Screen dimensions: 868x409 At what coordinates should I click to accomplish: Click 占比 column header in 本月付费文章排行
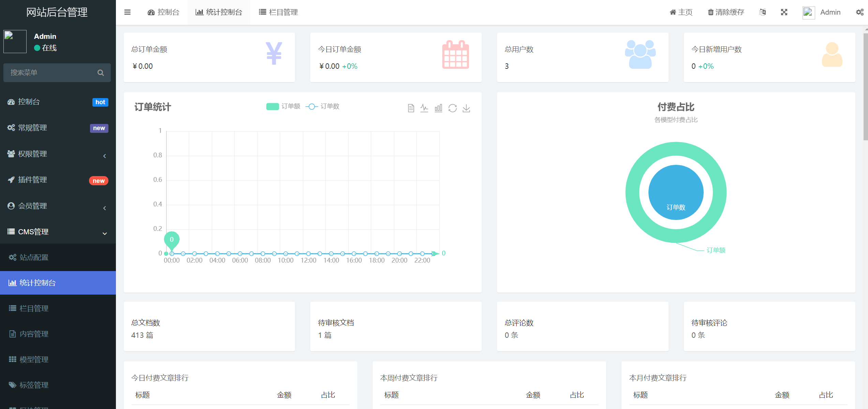click(826, 395)
